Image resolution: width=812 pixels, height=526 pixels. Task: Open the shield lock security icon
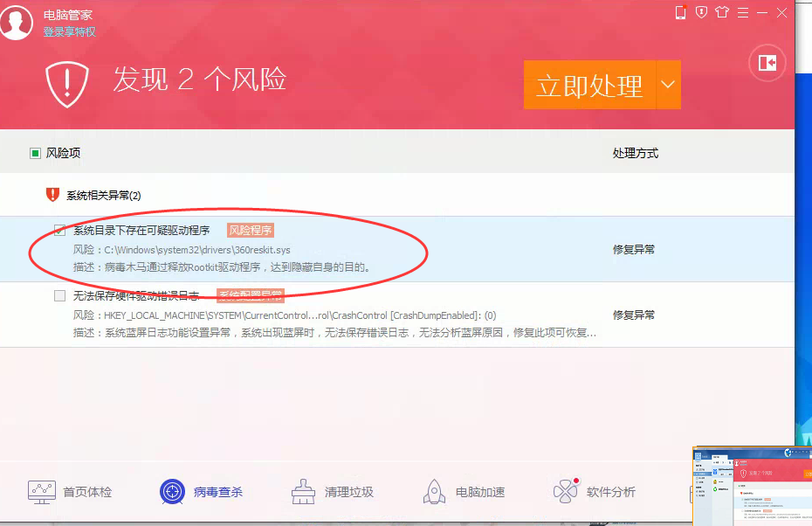click(x=700, y=12)
